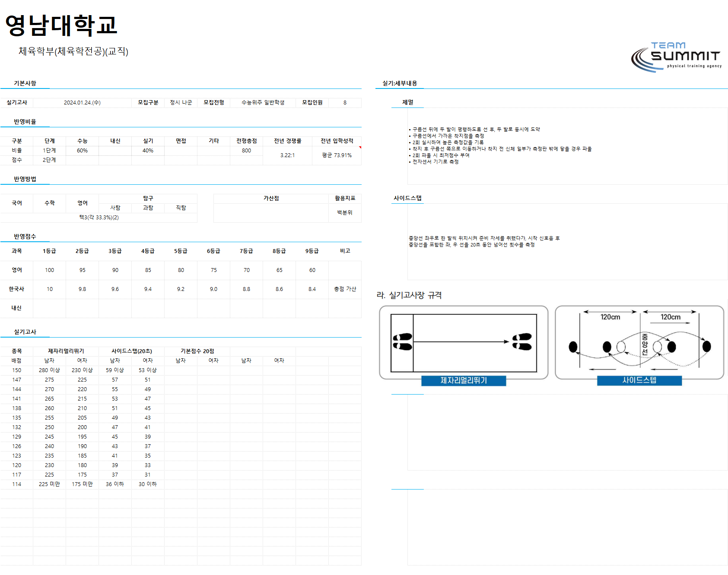Click the 기본사항 section header
Viewport: 728px width, 575px height.
pos(25,83)
